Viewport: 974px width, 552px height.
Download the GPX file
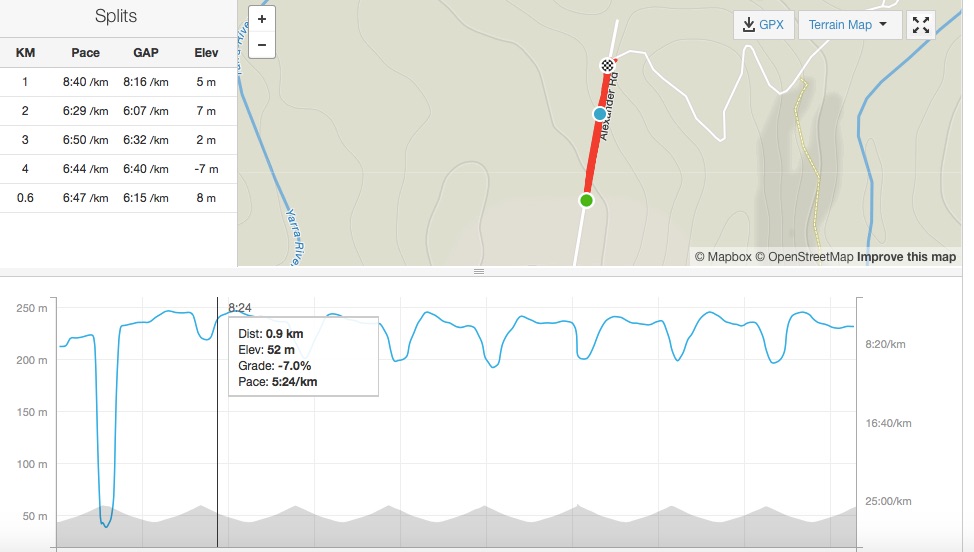pos(763,25)
